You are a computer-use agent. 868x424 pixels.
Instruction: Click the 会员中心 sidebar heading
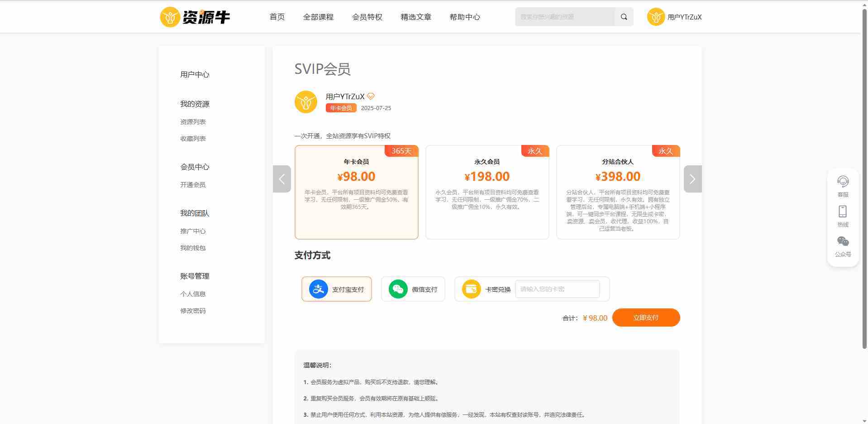tap(195, 167)
